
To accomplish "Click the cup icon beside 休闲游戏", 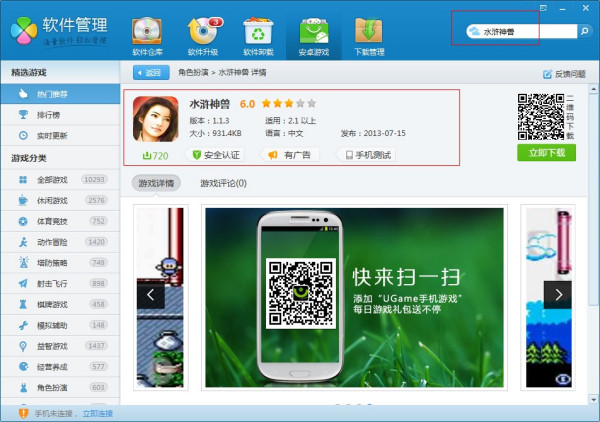I will (23, 200).
